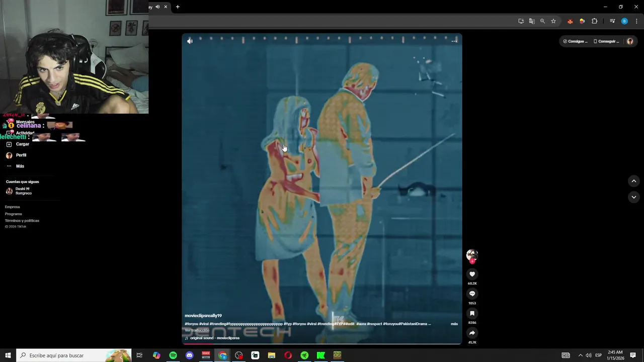Switch ESP keyboard language in tray
This screenshot has width=644, height=362.
[x=598, y=355]
